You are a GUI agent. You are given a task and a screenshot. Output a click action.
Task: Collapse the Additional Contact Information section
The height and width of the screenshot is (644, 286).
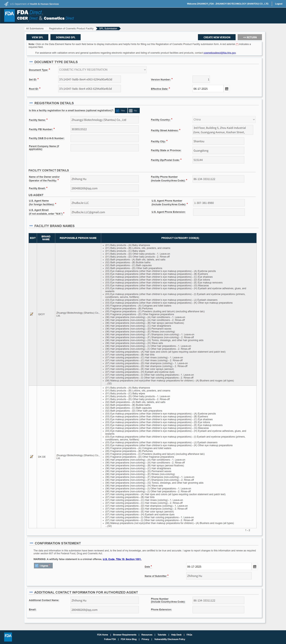[31, 592]
